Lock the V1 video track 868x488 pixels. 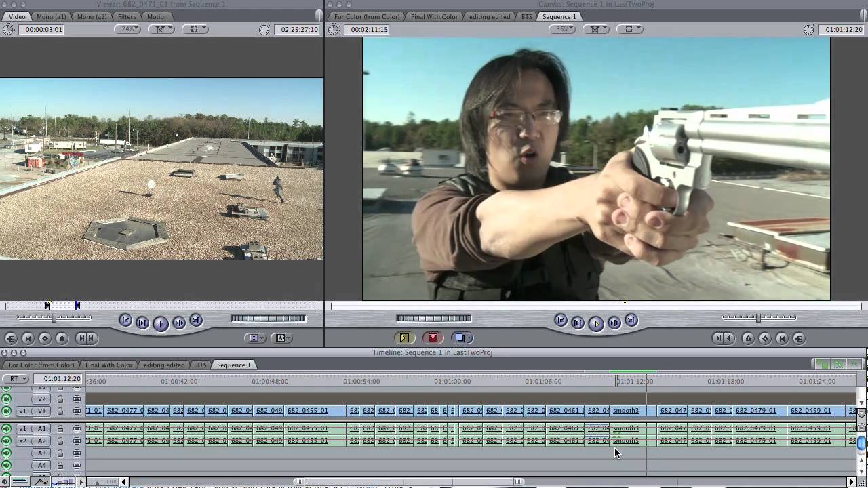[60, 411]
